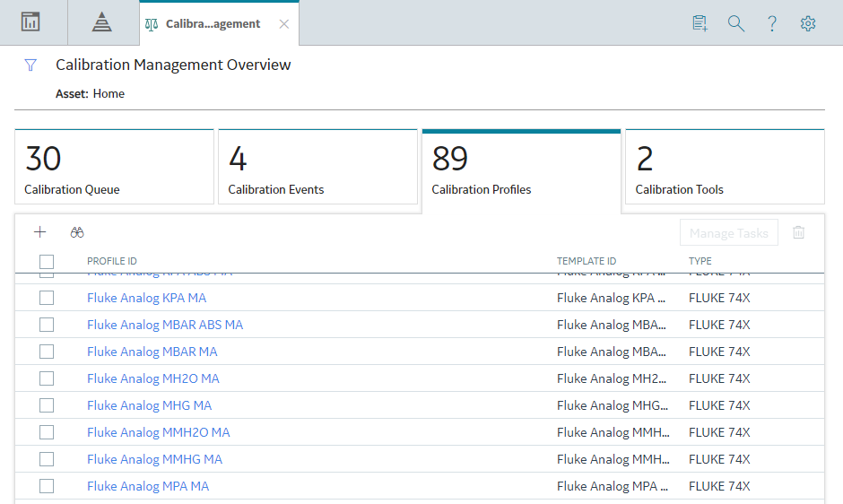Click template cell 'Fluke Analog MHG...'

[x=613, y=405]
